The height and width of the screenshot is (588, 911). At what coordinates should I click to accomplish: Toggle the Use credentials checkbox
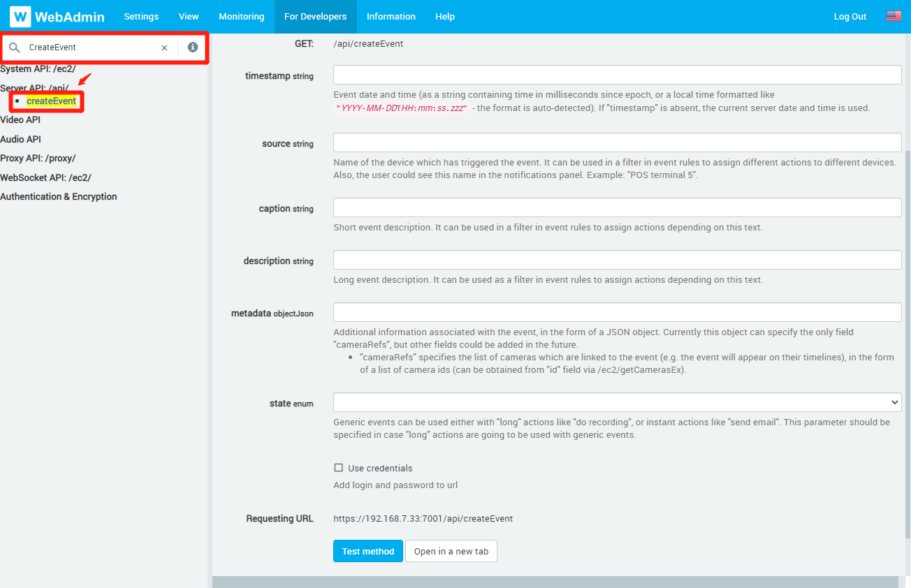(x=338, y=468)
